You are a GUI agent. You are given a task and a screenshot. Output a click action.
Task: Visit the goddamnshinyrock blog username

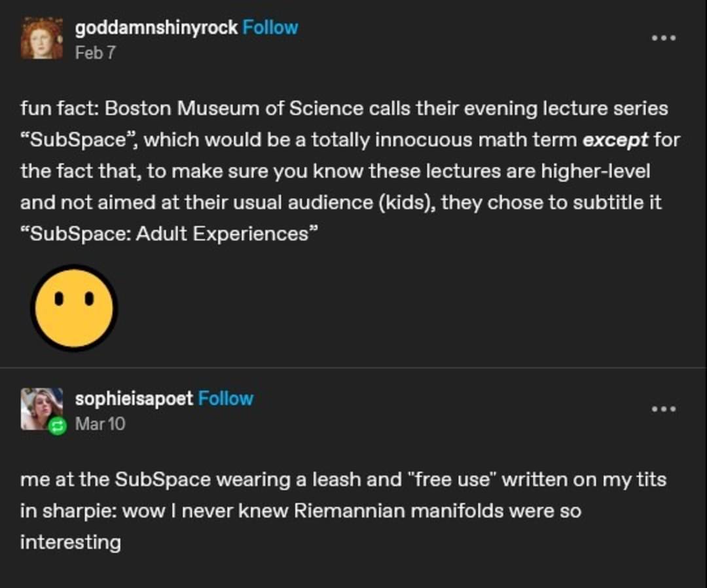[156, 28]
